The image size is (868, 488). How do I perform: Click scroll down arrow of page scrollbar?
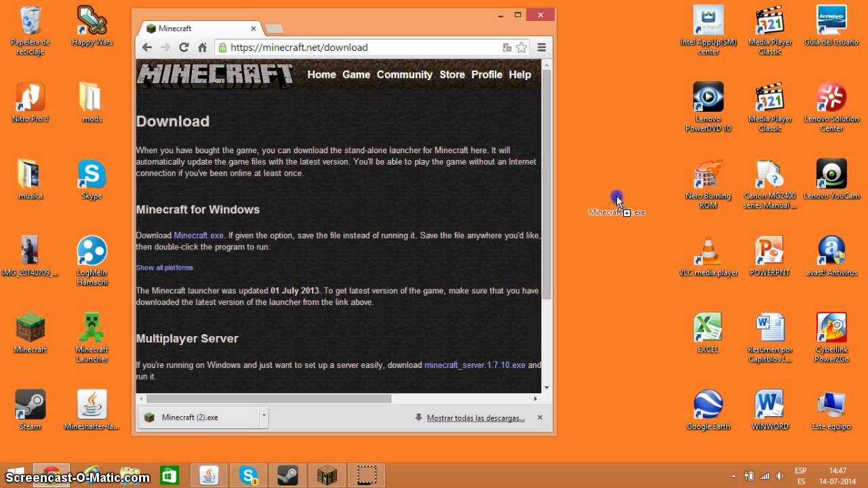[x=547, y=388]
